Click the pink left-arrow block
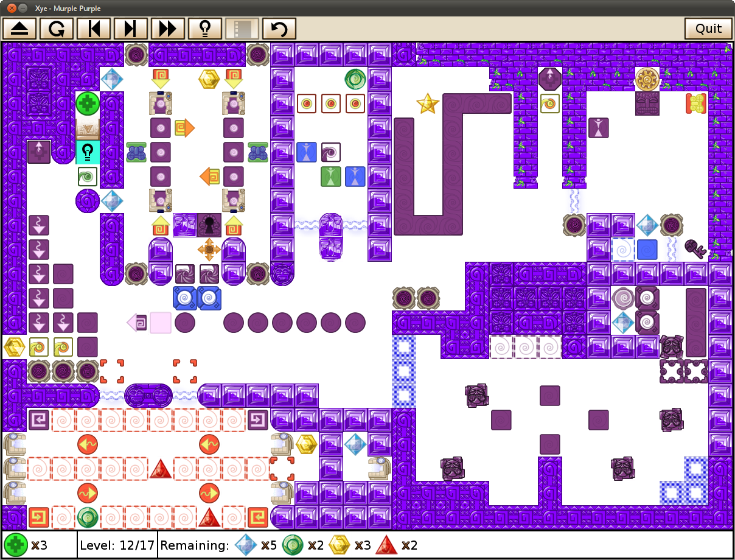 [136, 323]
